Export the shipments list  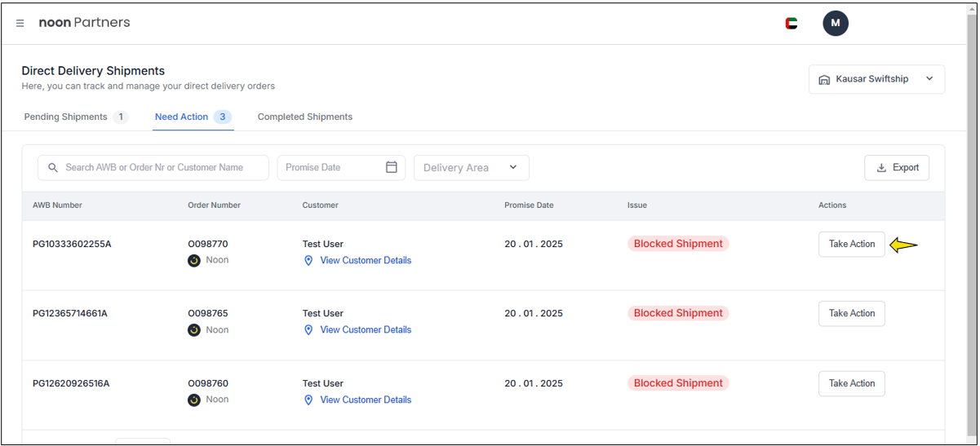click(896, 167)
